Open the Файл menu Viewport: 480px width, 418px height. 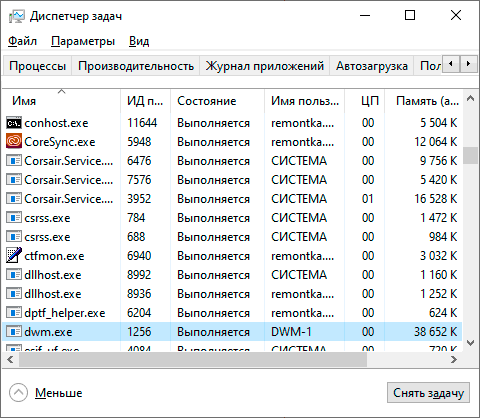click(22, 41)
